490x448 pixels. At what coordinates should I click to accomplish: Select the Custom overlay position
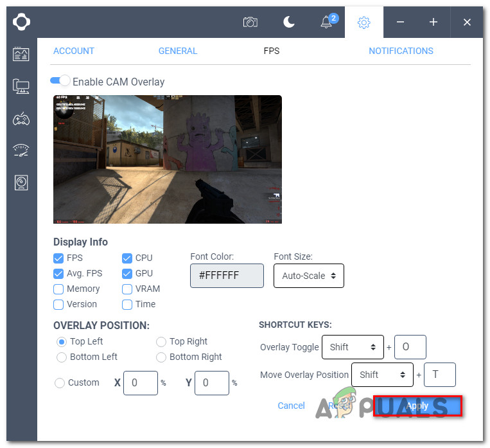pos(60,382)
